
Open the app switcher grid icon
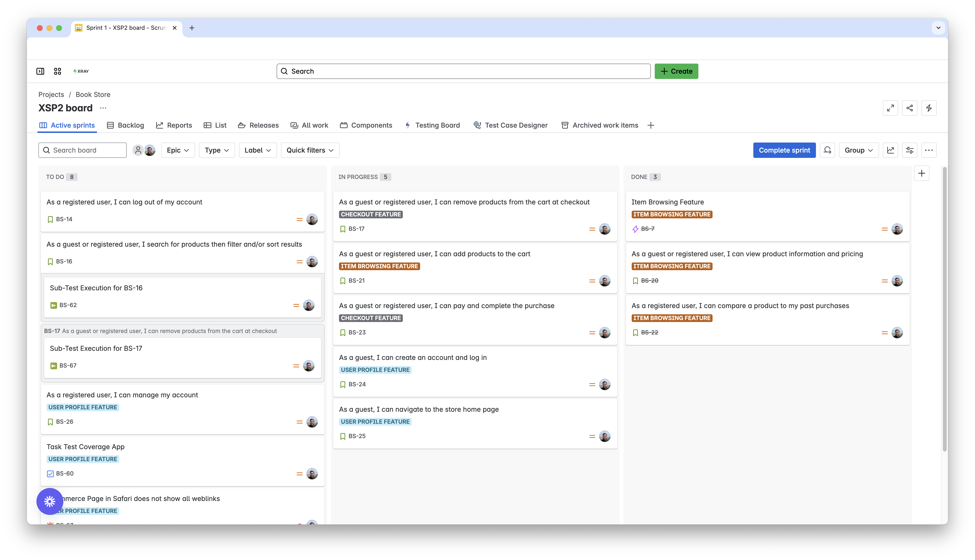click(x=58, y=71)
